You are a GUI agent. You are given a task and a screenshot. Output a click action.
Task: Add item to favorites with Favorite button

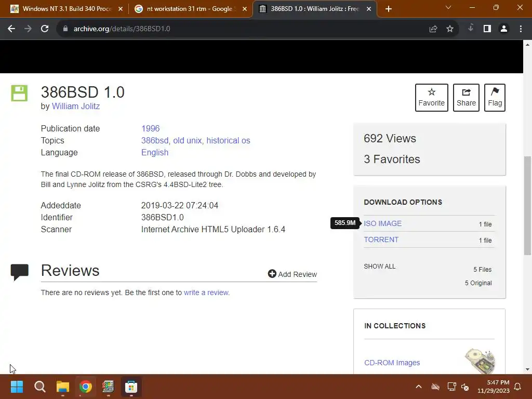432,98
